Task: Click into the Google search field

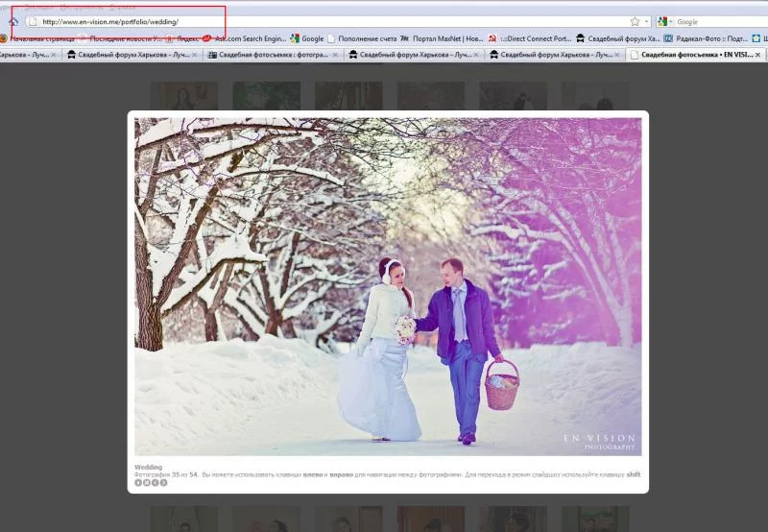Action: [722, 21]
